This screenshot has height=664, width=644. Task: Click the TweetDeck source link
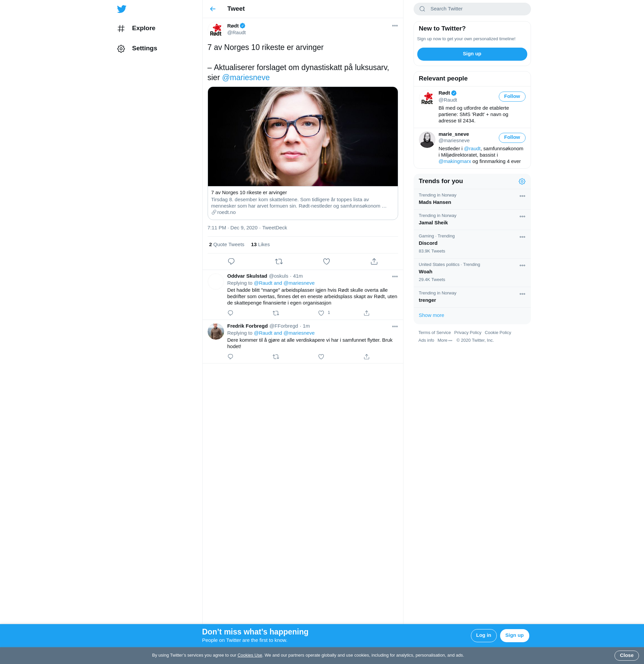tap(274, 228)
